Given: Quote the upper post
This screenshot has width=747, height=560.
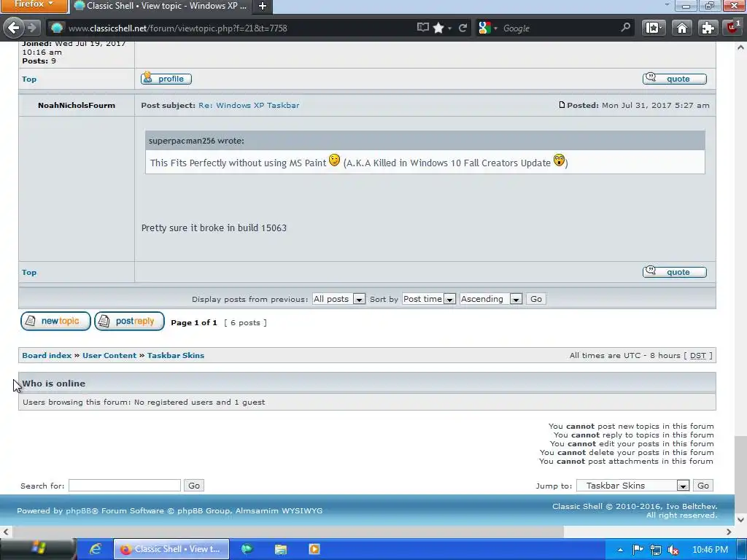Looking at the screenshot, I should (675, 79).
